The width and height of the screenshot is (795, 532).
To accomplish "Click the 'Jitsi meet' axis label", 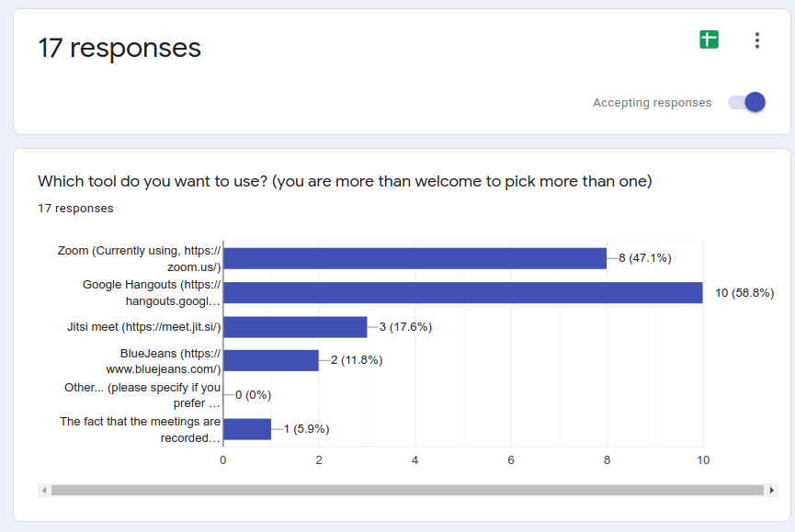I will [144, 327].
